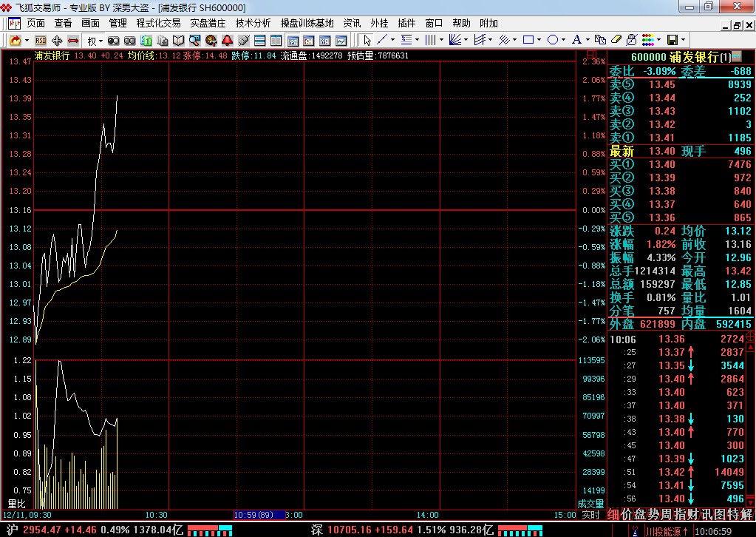The image size is (756, 537).
Task: Switch to the 细 detail tab
Action: pyautogui.click(x=613, y=514)
